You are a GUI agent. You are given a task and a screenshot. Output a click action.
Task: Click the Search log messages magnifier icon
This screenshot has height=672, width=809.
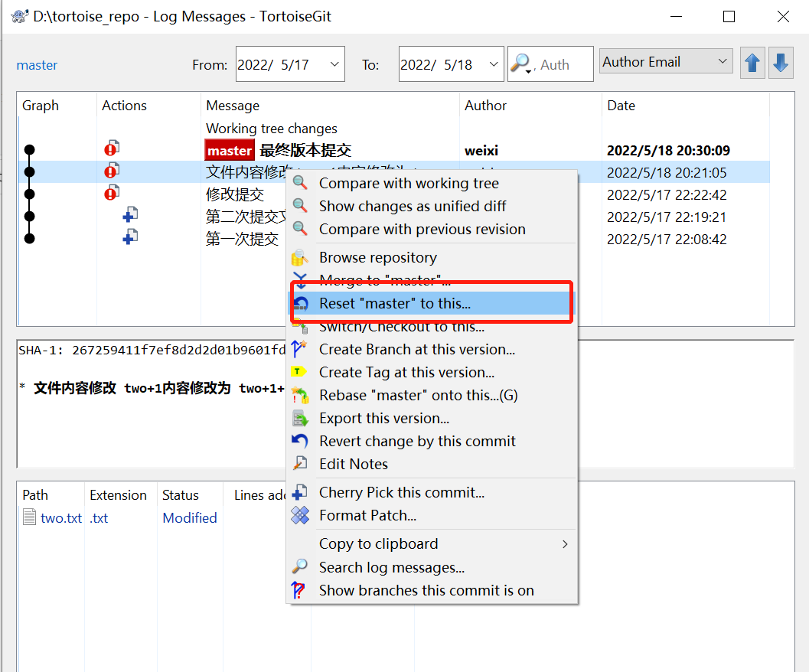300,566
